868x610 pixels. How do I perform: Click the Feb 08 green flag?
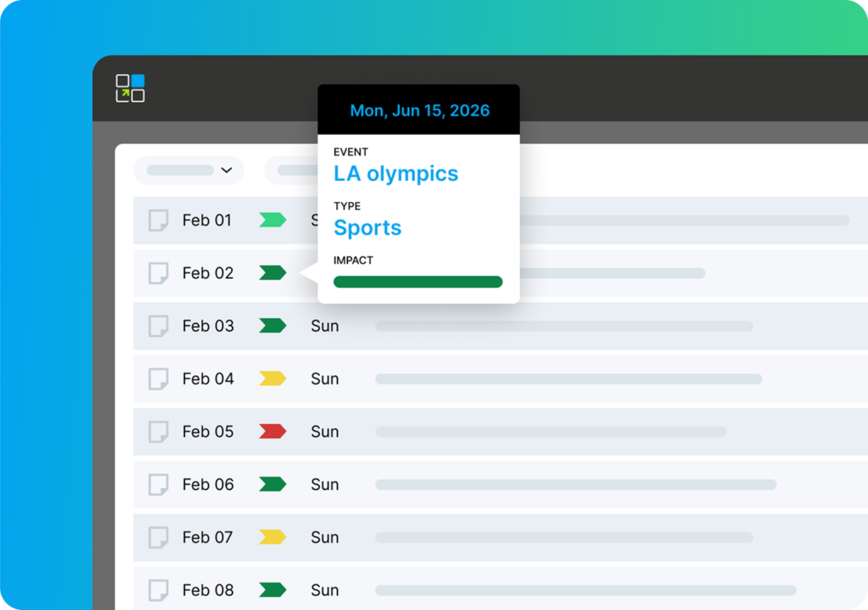[272, 590]
